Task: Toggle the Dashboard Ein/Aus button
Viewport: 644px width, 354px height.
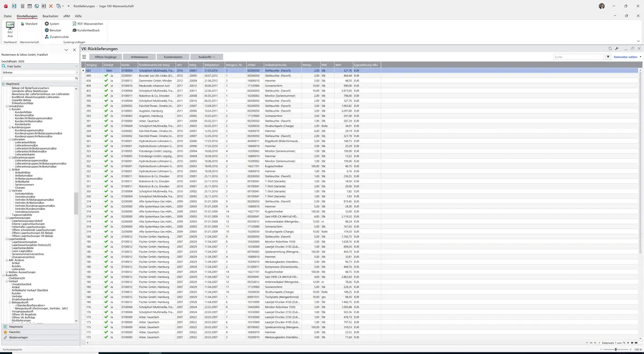Action: tap(10, 29)
